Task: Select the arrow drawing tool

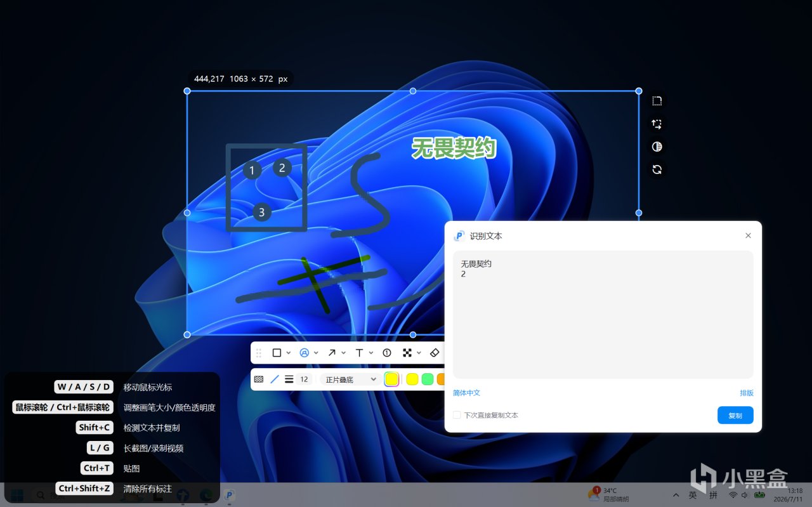Action: tap(332, 353)
